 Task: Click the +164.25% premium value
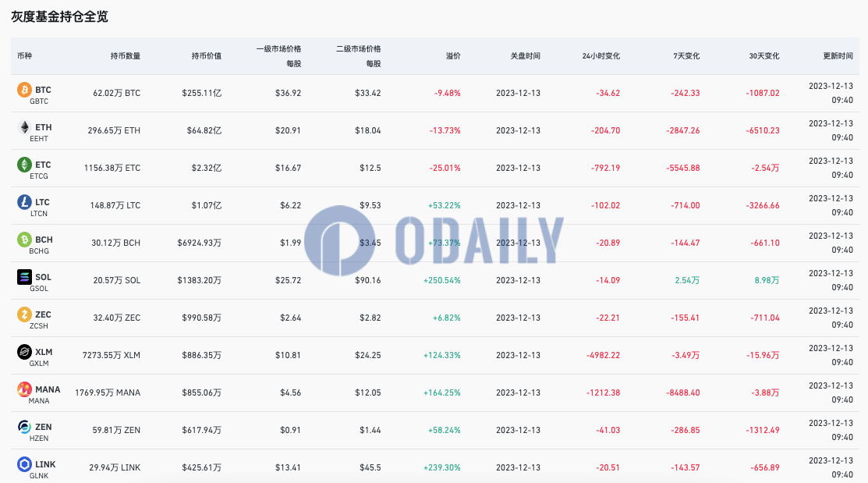[x=441, y=392]
